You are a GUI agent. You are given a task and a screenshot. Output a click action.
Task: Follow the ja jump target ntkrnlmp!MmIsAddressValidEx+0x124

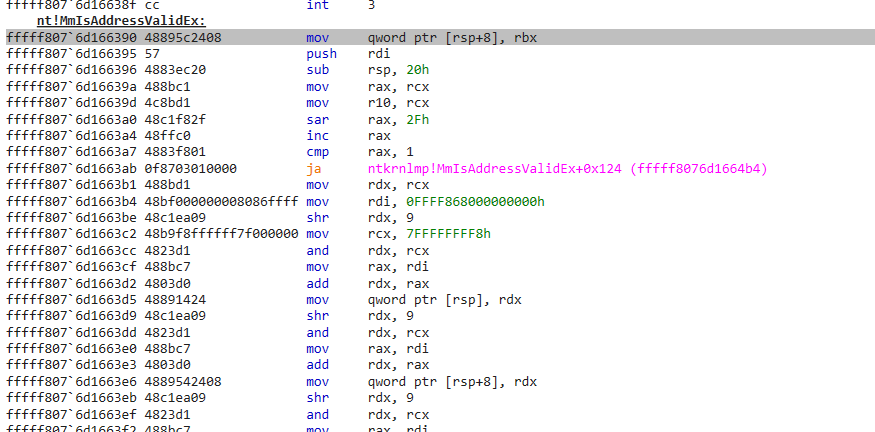[x=567, y=168]
